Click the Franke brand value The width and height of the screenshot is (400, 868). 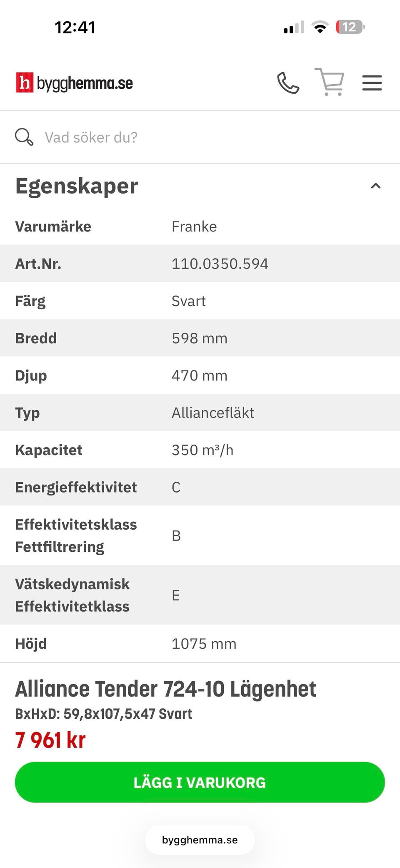[194, 226]
